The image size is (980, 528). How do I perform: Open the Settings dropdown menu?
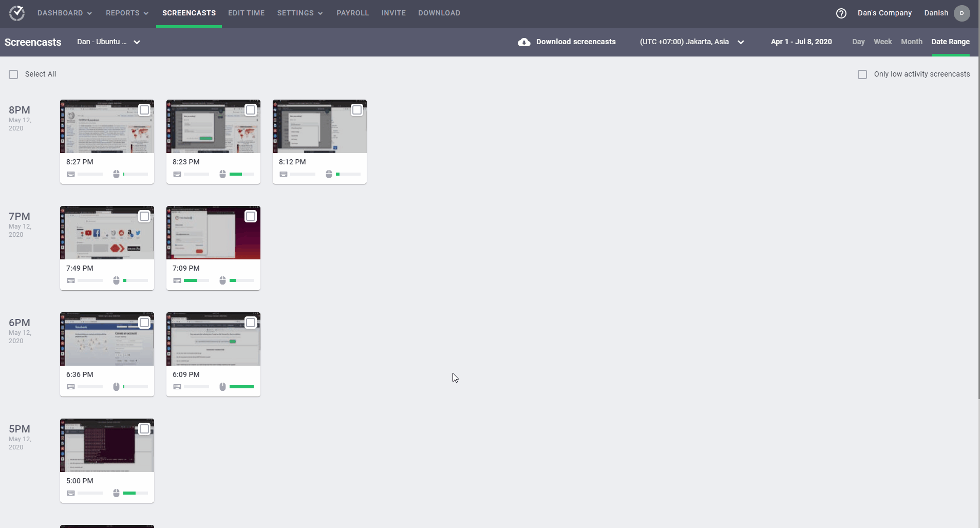pos(299,13)
